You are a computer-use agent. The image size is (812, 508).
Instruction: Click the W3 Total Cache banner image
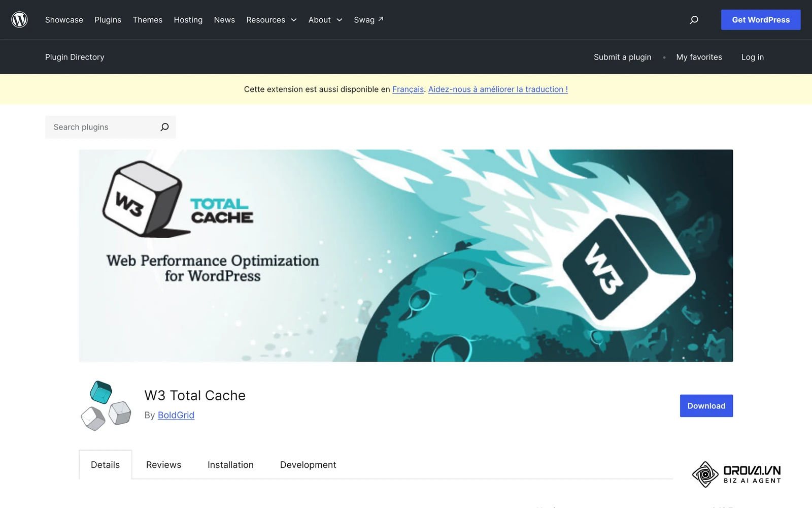coord(406,256)
